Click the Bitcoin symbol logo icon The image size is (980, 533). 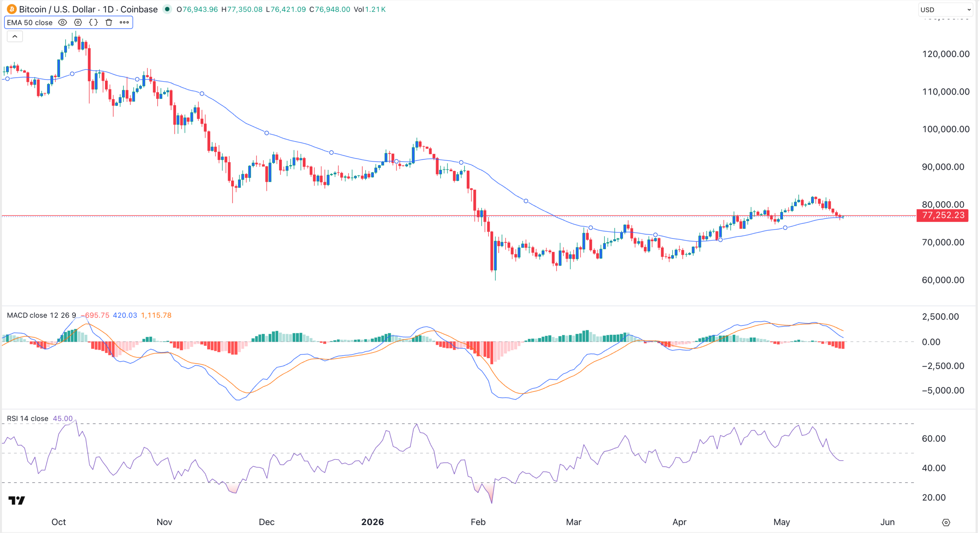click(x=11, y=9)
